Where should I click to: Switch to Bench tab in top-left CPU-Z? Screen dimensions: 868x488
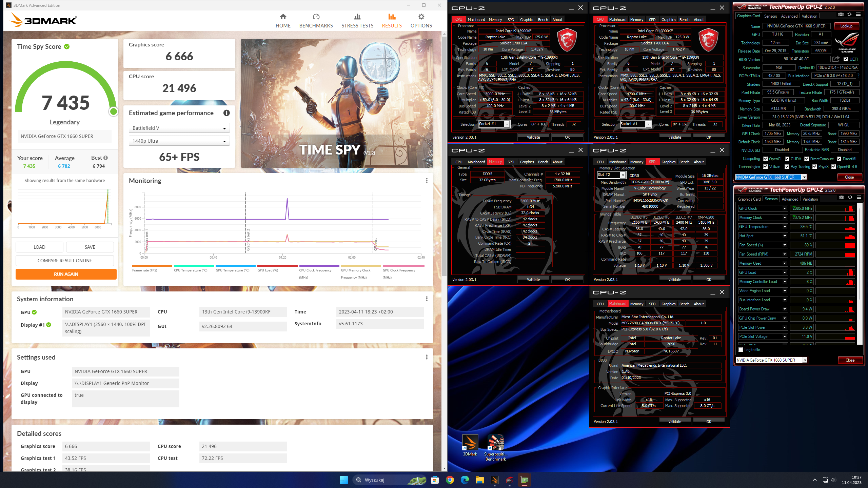(x=543, y=20)
